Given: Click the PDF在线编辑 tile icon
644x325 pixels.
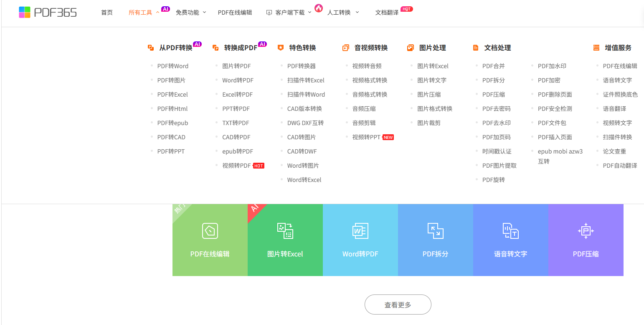Looking at the screenshot, I should (x=210, y=231).
